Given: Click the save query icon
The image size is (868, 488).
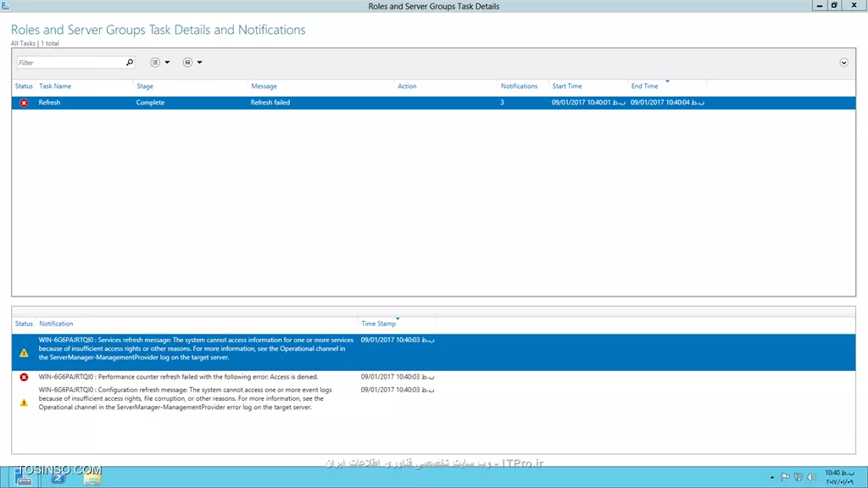Looking at the screenshot, I should click(187, 63).
